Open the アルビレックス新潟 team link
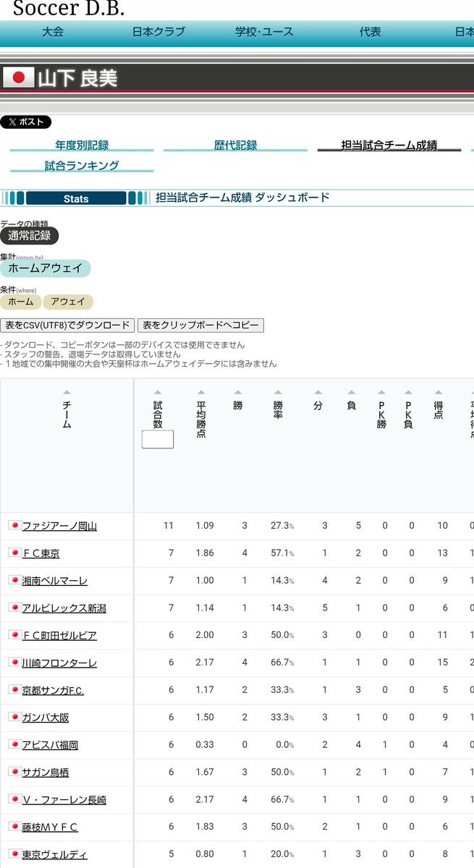This screenshot has width=474, height=868. pos(64,608)
